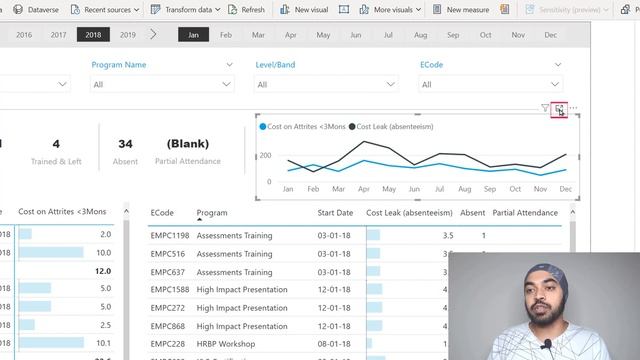Filter by the month Dec
640x360 pixels.
(550, 35)
